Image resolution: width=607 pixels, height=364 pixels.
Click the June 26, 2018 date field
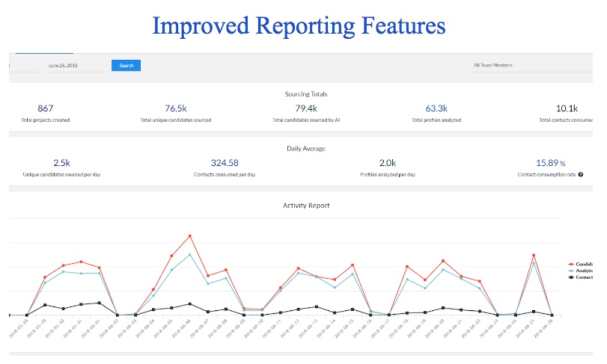73,66
